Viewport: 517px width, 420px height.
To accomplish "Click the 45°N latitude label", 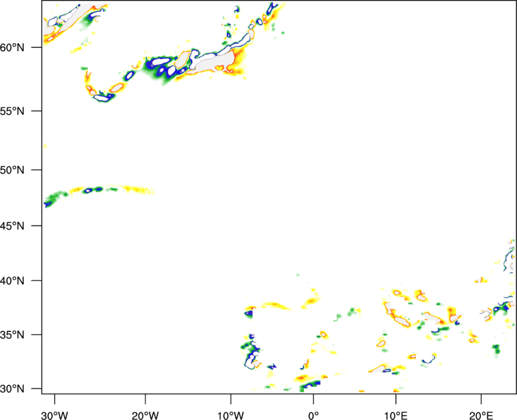I will [x=12, y=226].
